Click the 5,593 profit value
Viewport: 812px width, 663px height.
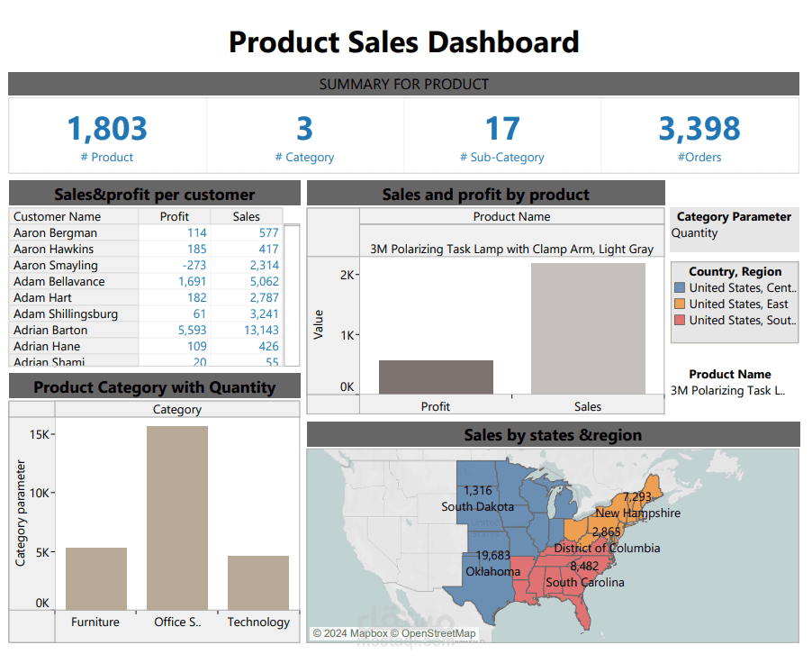point(192,331)
